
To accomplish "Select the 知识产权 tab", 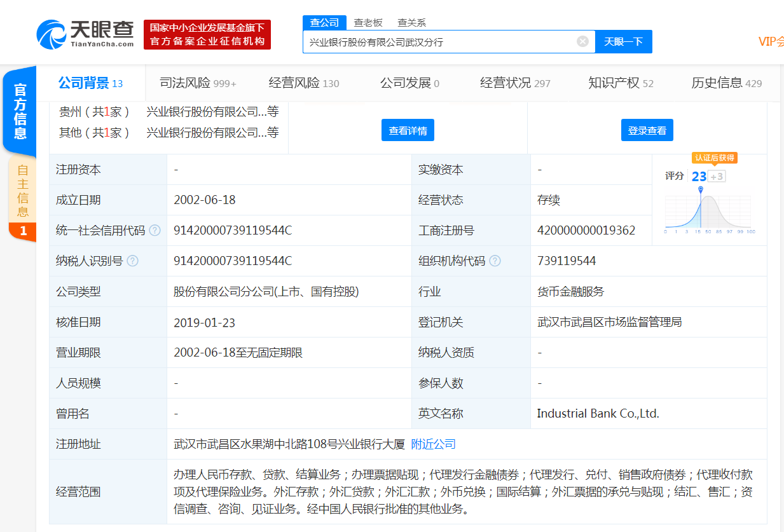I will coord(621,83).
